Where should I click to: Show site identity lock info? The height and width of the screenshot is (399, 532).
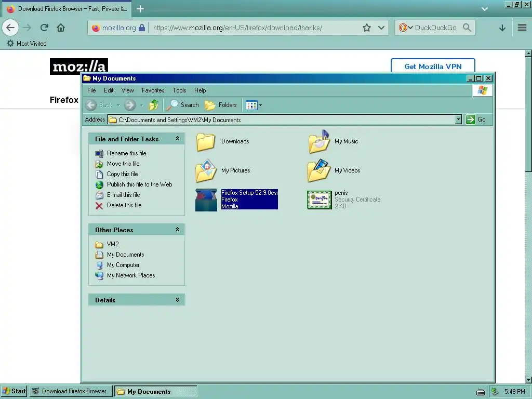[x=142, y=28]
